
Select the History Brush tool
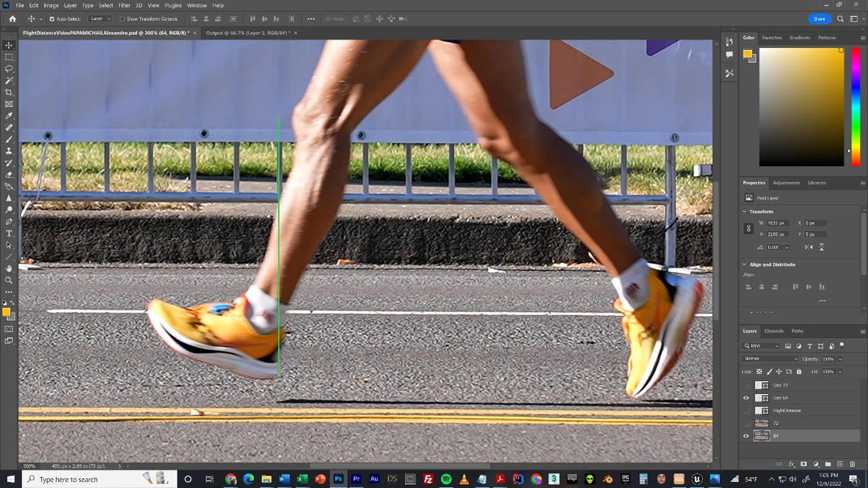click(x=9, y=163)
